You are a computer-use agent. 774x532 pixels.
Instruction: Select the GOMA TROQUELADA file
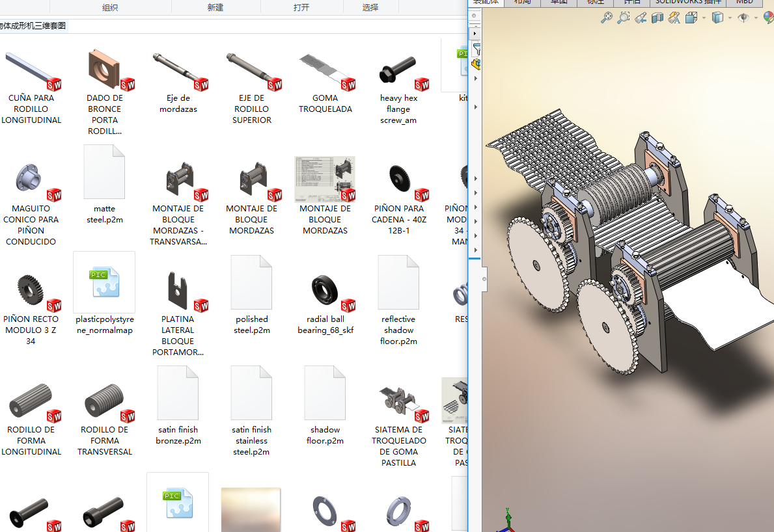click(325, 81)
